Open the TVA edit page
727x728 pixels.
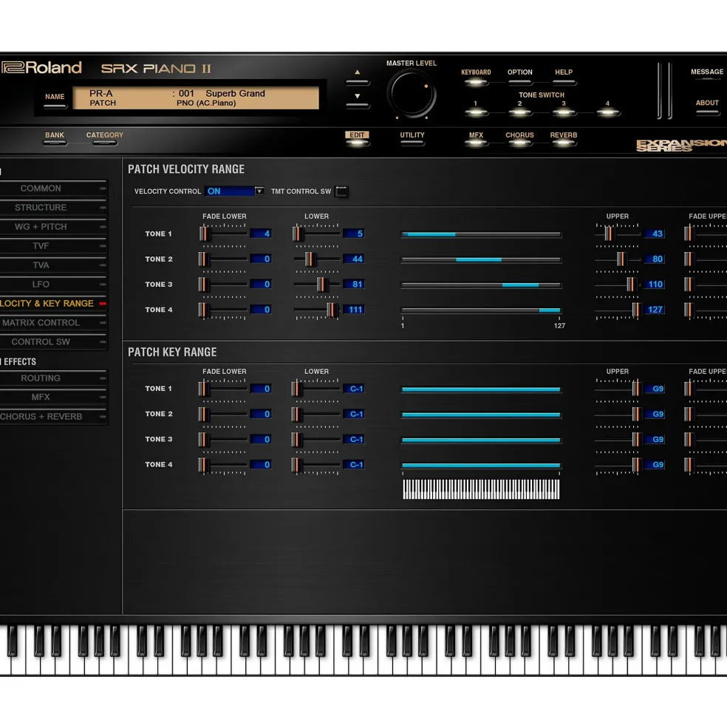[53, 265]
